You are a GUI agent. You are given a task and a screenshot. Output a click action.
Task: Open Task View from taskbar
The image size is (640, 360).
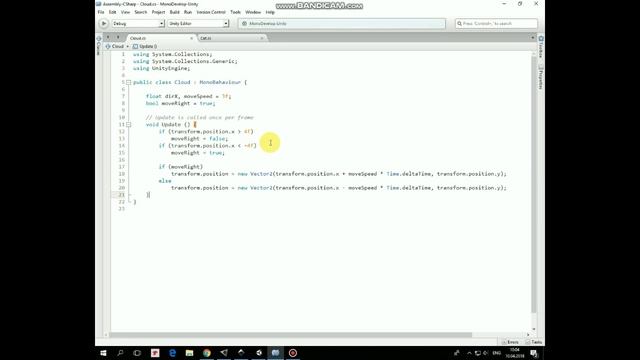(137, 353)
